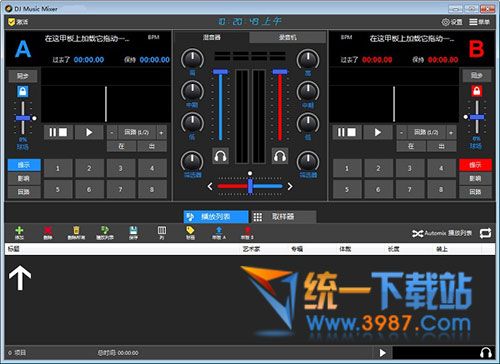The image size is (500, 364).
Task: Open the menu at top right
Action: pyautogui.click(x=480, y=22)
